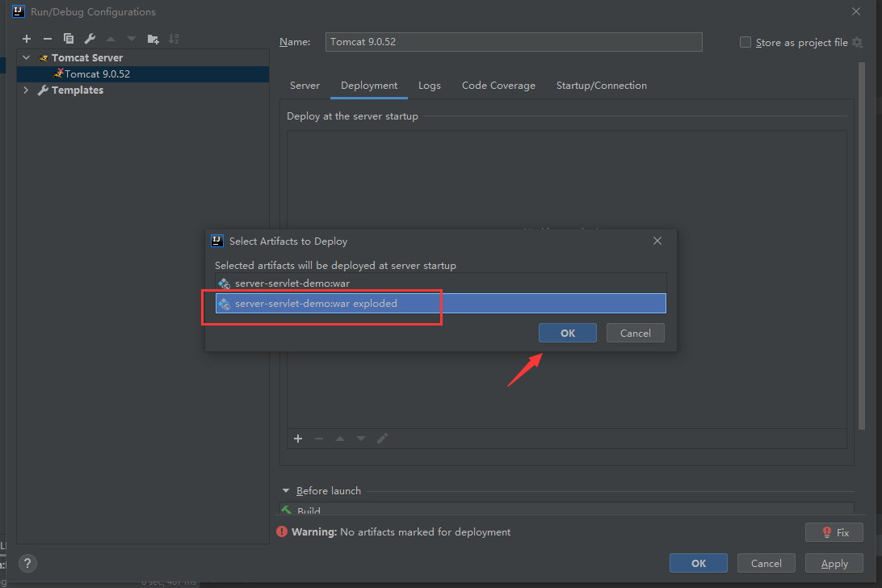Open the Startup/Connection tab

click(601, 86)
